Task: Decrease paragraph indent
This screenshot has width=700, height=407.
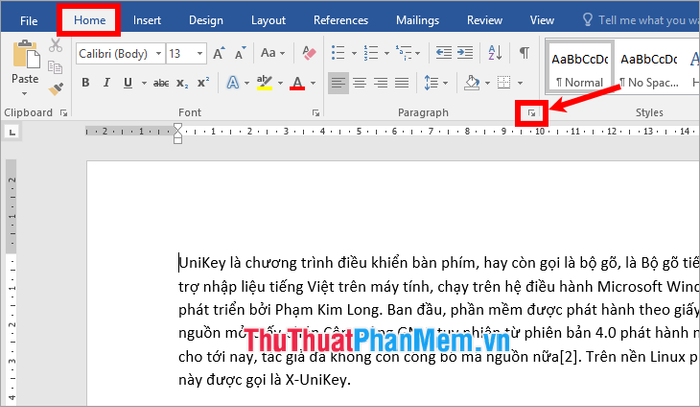Action: 443,53
